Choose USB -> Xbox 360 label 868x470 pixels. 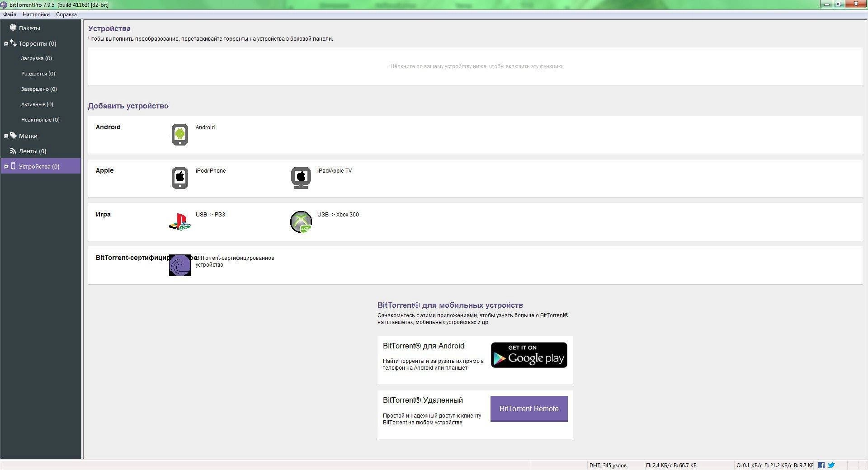(338, 215)
